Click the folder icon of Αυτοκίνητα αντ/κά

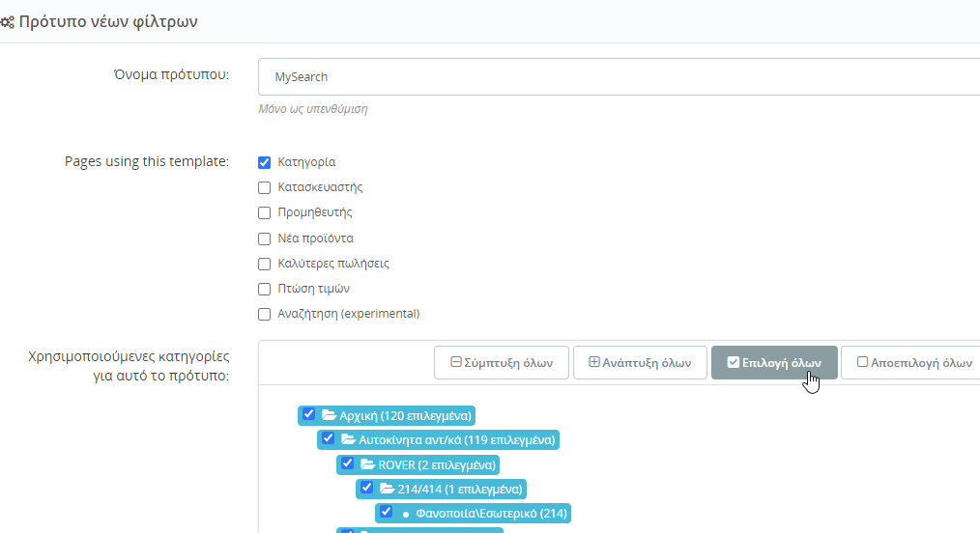click(349, 439)
